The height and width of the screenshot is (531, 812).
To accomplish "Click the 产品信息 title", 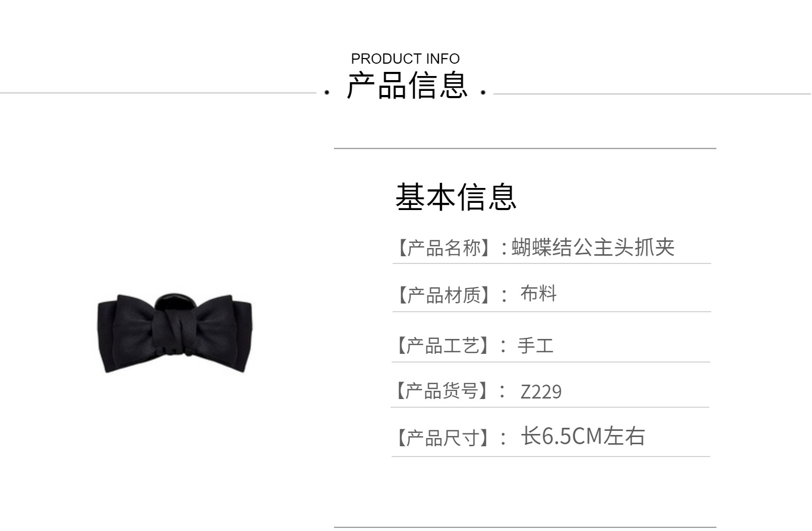I will [x=408, y=85].
